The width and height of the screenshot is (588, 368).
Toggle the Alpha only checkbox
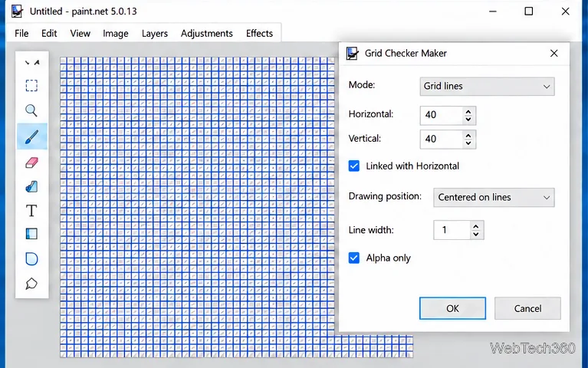[353, 258]
